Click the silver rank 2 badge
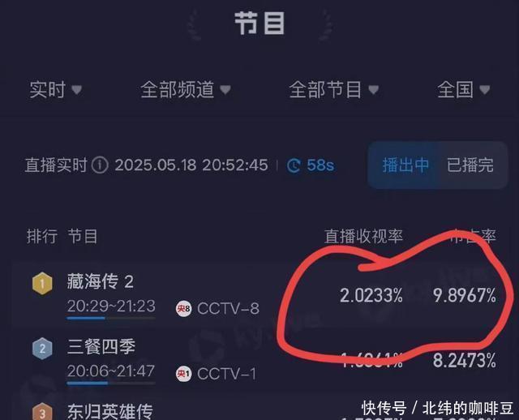Viewport: 519px width, 420px height. coord(42,348)
